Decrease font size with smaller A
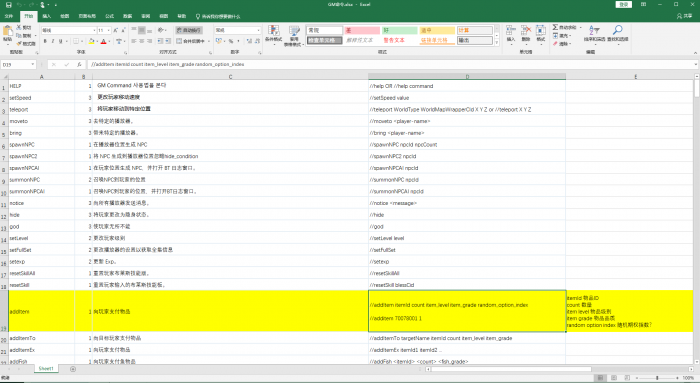The width and height of the screenshot is (700, 383). 123,30
